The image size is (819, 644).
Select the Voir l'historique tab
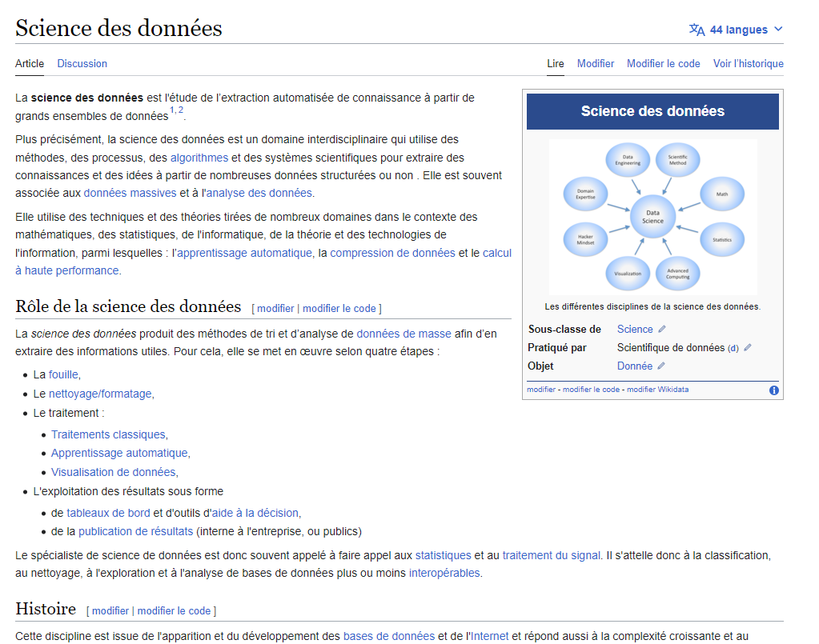pos(748,63)
